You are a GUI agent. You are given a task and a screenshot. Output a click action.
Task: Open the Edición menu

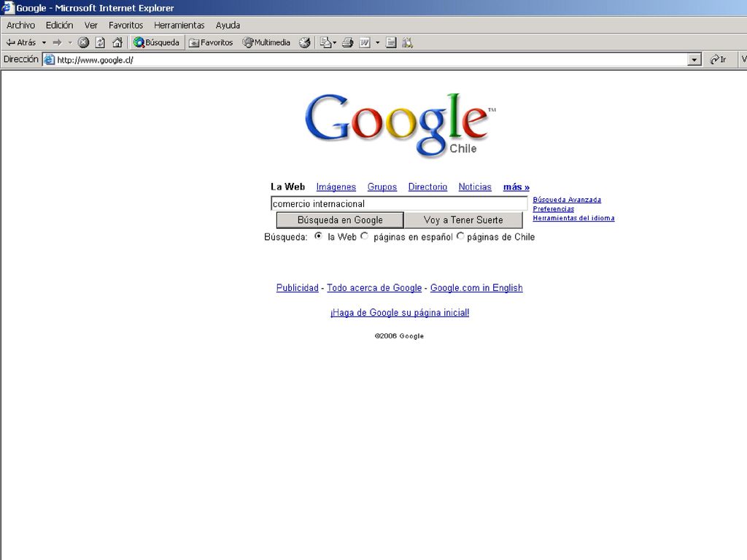click(x=60, y=26)
